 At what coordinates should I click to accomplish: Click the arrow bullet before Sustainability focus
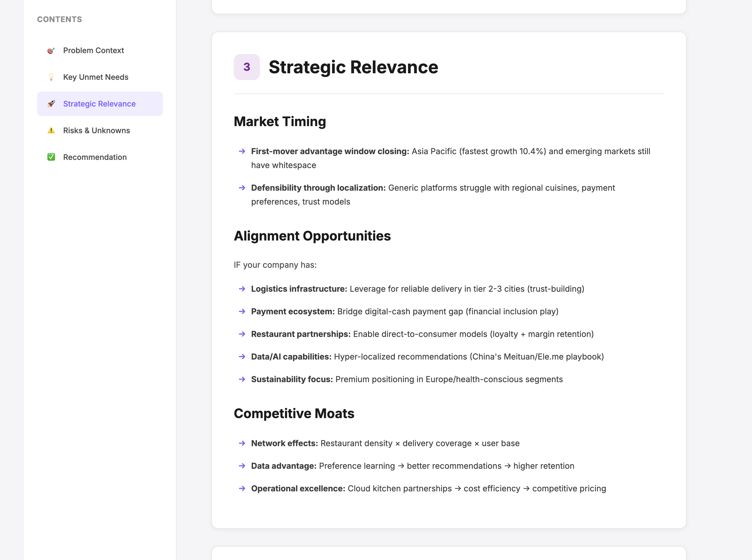click(242, 379)
